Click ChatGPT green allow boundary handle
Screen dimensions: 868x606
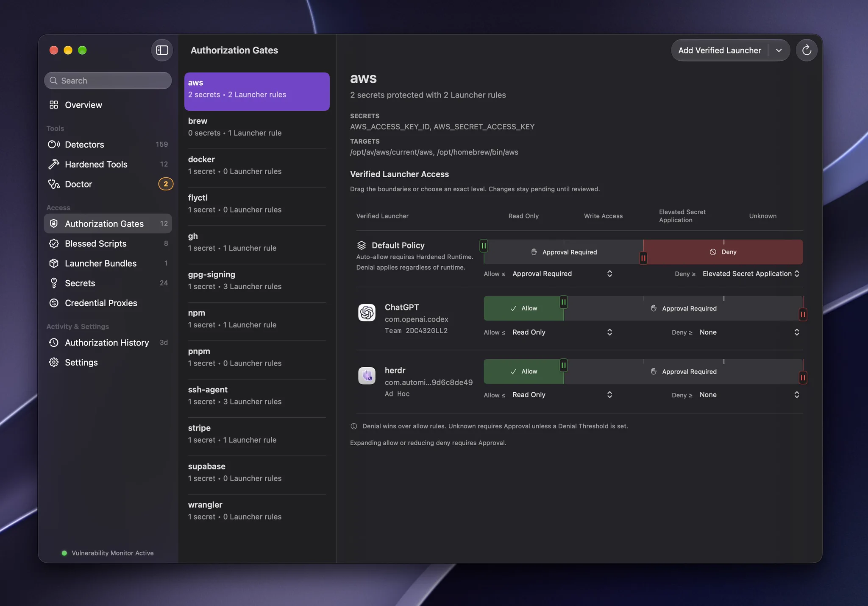(563, 302)
